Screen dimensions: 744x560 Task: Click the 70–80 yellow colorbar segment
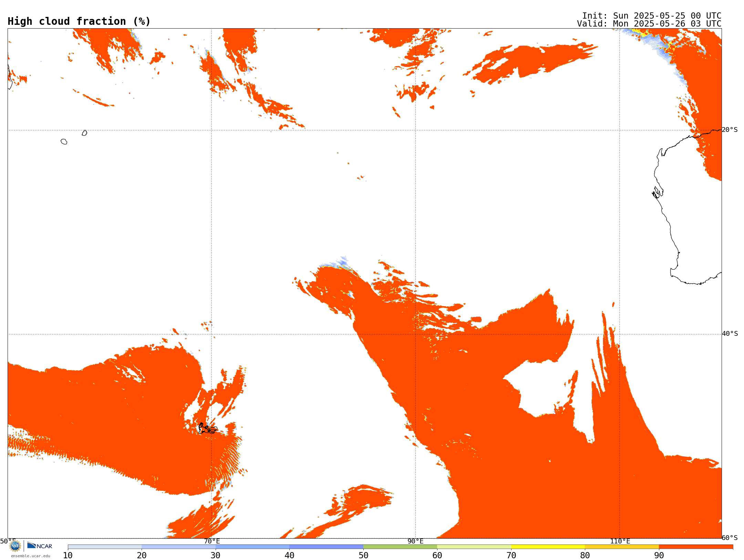[548, 547]
